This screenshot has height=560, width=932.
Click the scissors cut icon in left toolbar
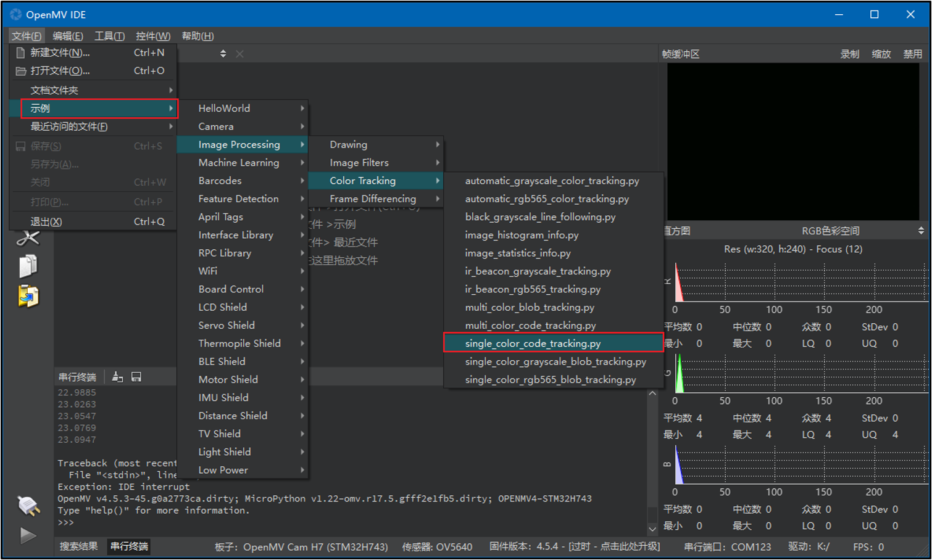[28, 238]
